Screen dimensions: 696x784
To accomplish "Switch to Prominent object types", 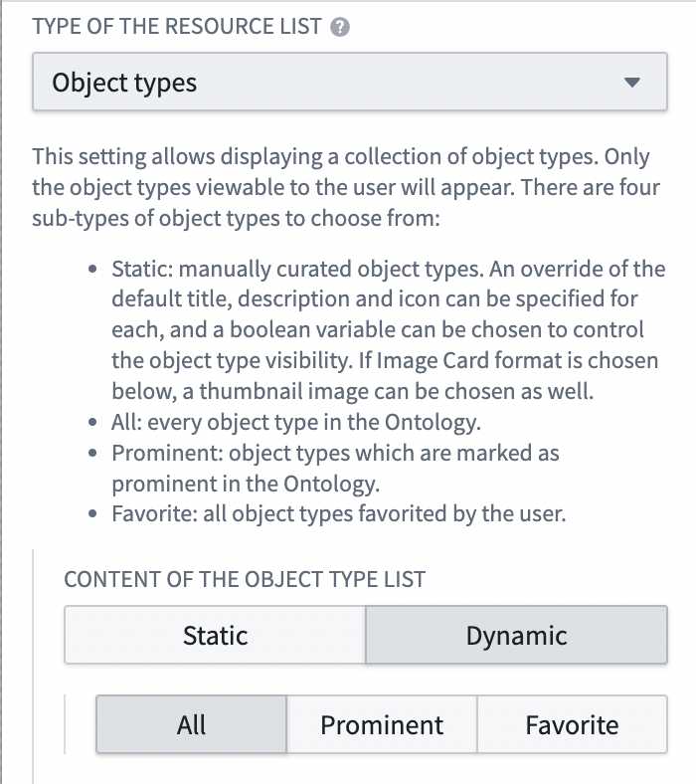I will point(382,724).
